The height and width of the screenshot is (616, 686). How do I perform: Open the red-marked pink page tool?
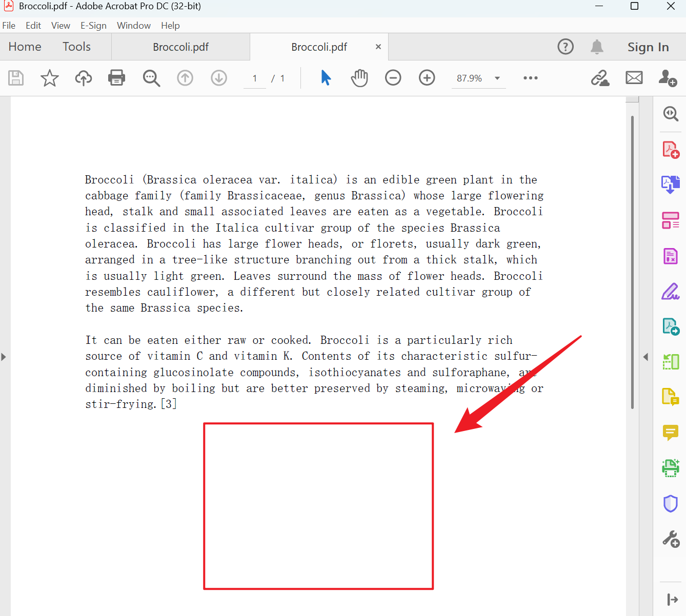(x=671, y=256)
